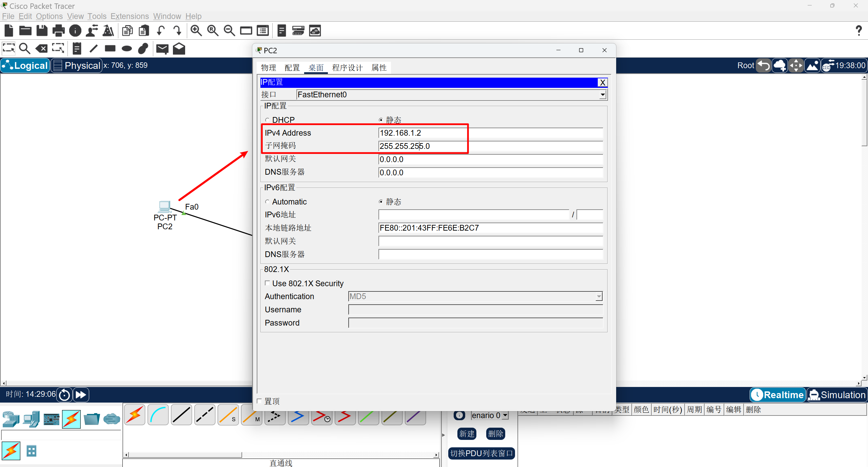Screen dimensions: 868x467
Task: Open a file using the folder icon
Action: tap(25, 31)
